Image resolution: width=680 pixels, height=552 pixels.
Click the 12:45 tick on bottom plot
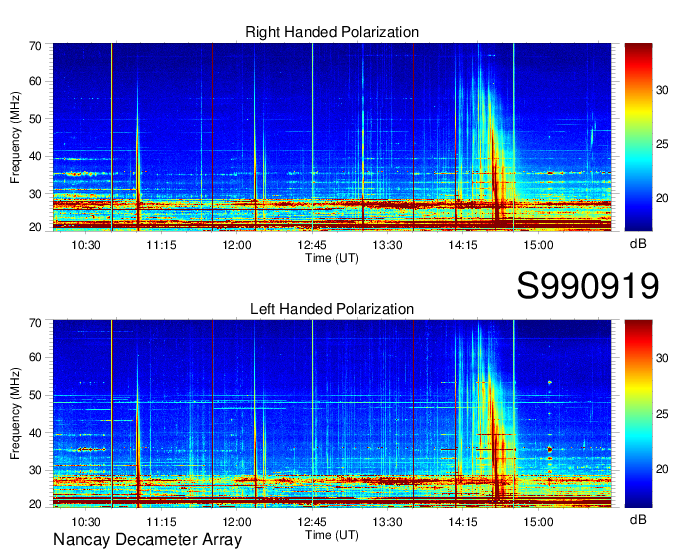[312, 522]
